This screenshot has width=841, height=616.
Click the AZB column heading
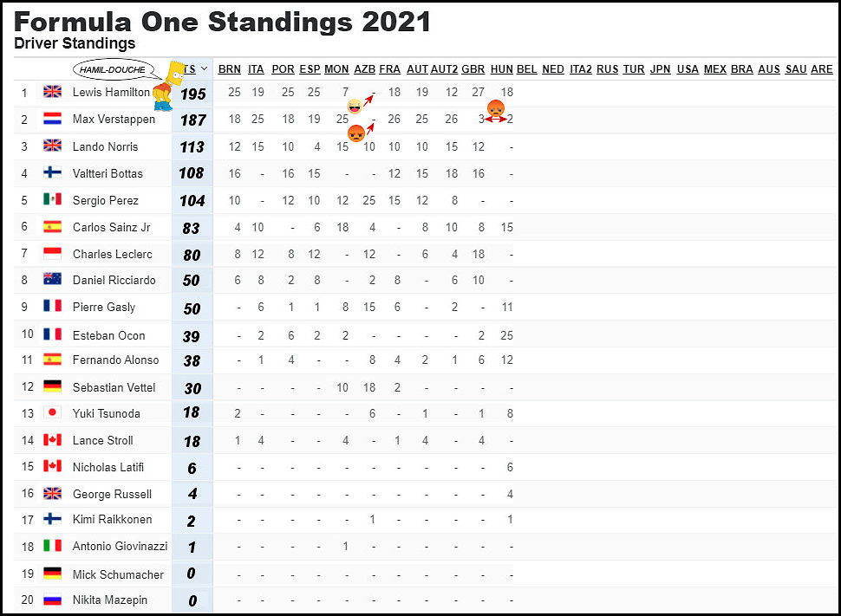[x=364, y=69]
